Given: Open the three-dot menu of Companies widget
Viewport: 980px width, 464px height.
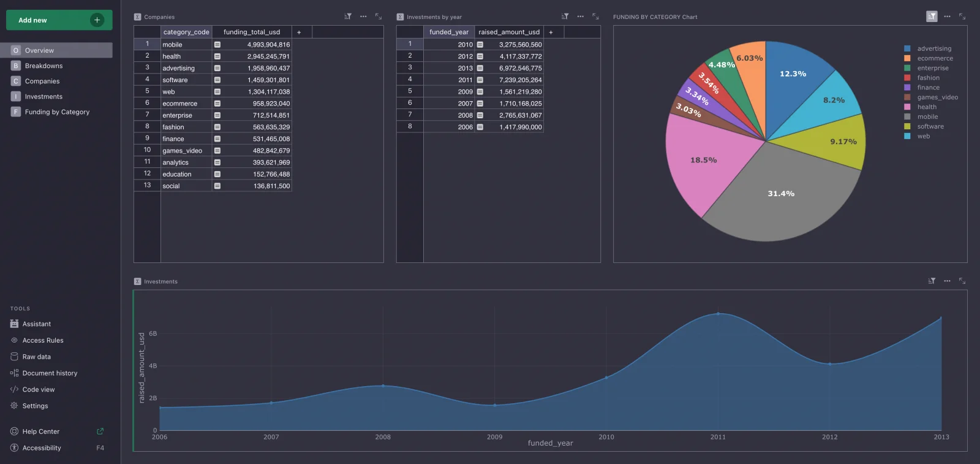Looking at the screenshot, I should click(363, 17).
